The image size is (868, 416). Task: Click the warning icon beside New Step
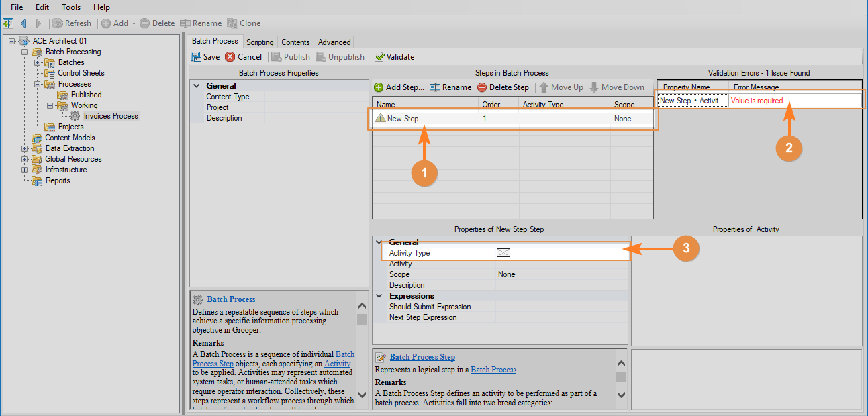point(381,119)
